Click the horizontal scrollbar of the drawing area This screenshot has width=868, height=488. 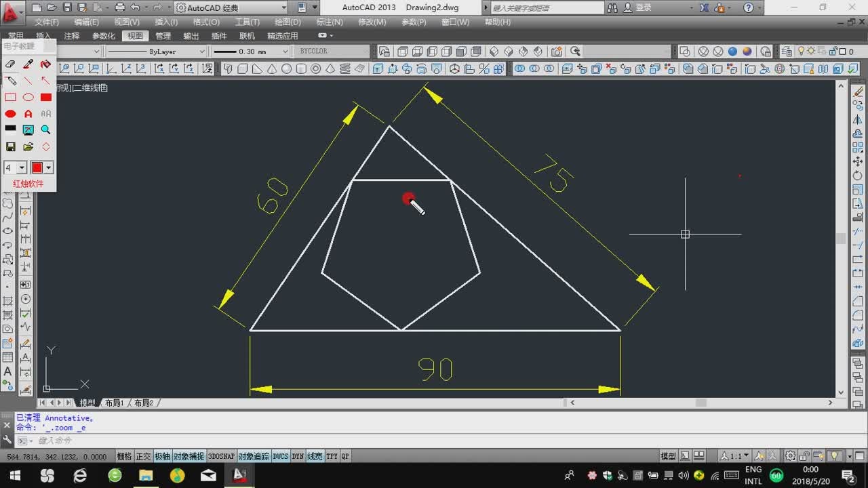point(701,403)
